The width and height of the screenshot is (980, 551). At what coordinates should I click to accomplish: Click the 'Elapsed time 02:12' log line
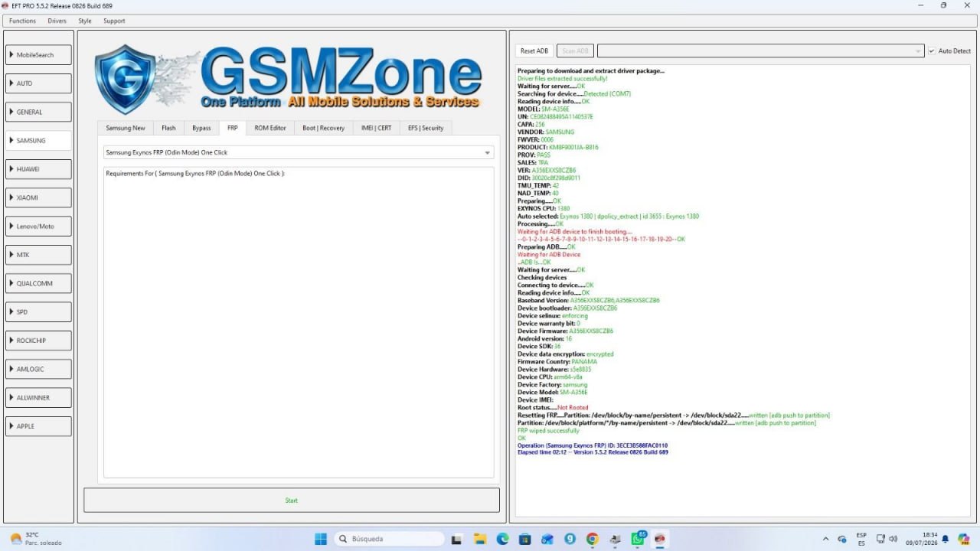point(593,452)
